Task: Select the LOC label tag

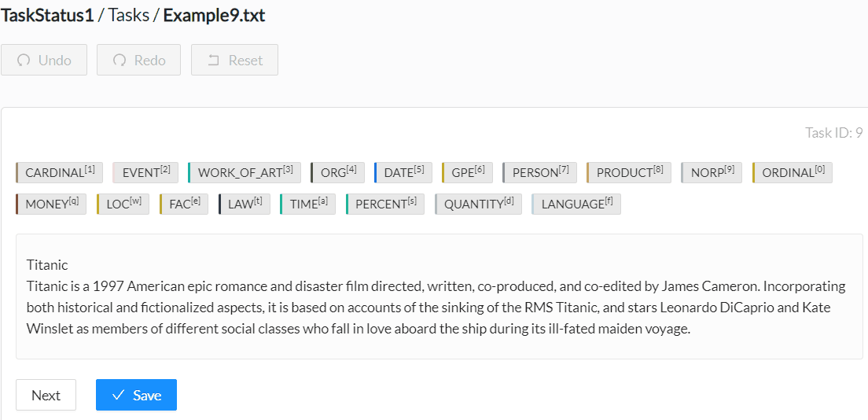Action: tap(123, 204)
